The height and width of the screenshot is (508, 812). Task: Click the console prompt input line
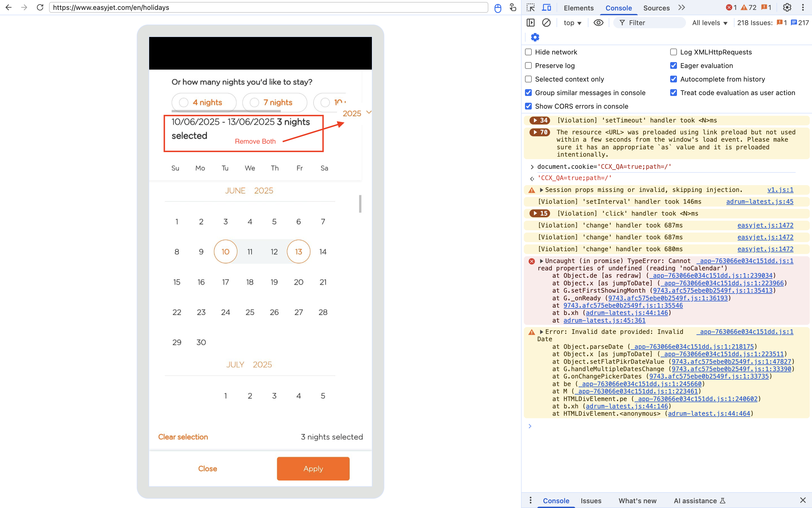[668, 426]
